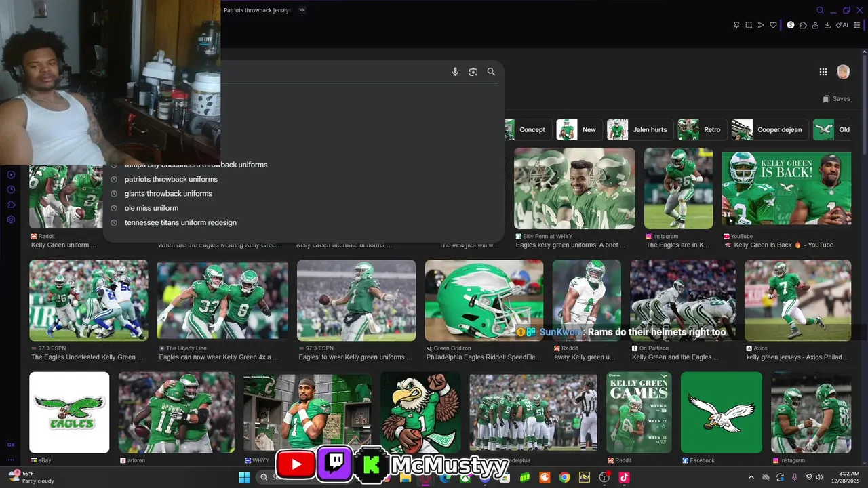
Task: Click the round S extension icon
Action: pyautogui.click(x=791, y=25)
